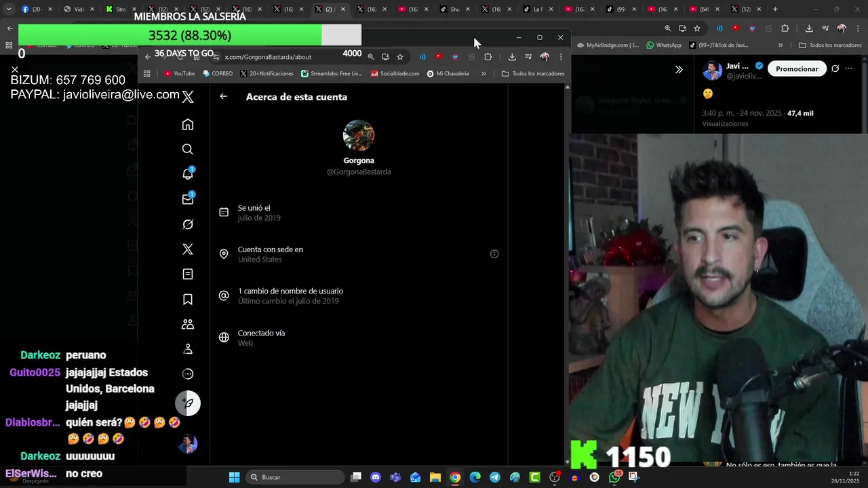The height and width of the screenshot is (488, 868).
Task: Open Extensions puzzle icon in front window
Action: (x=488, y=57)
